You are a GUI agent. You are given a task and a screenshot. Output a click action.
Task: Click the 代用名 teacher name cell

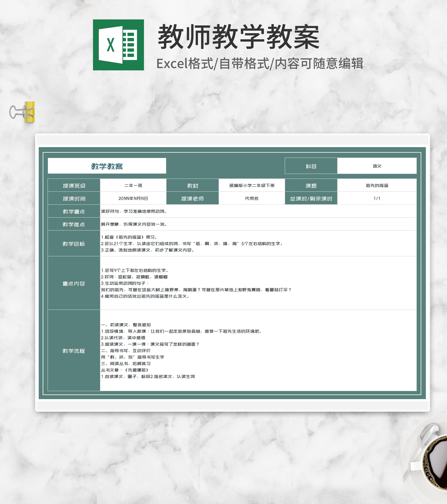252,198
